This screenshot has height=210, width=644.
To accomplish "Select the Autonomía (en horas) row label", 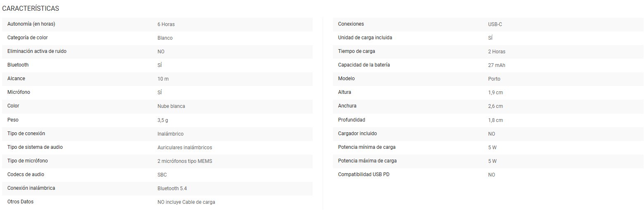I will [x=31, y=24].
